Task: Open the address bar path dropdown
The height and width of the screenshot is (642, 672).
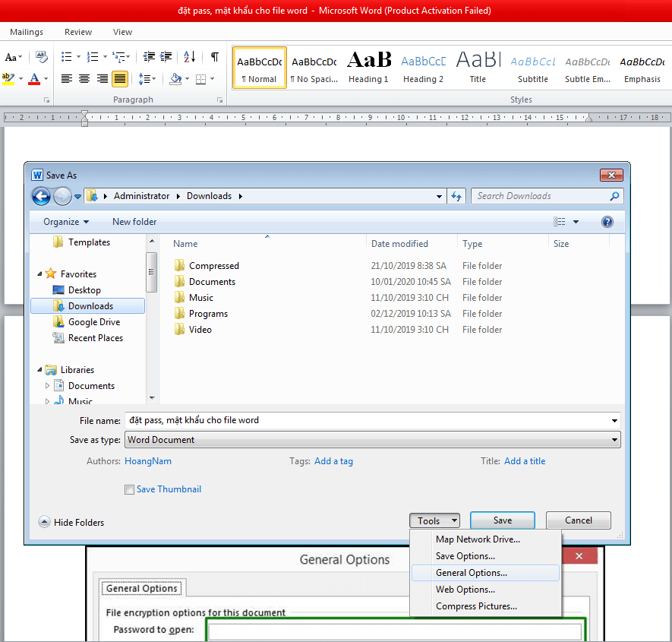Action: tap(440, 197)
